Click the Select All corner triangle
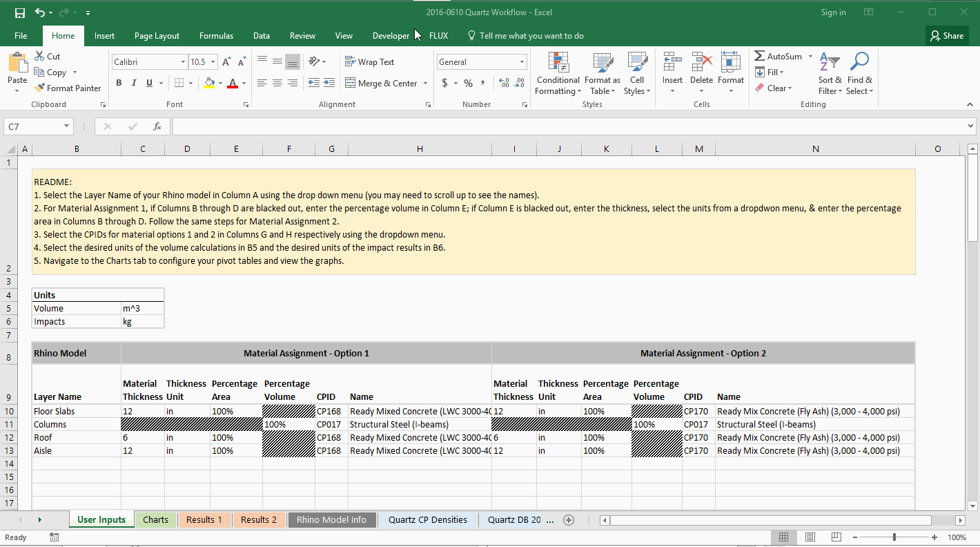Screen dimensions: 980x547 coord(10,149)
